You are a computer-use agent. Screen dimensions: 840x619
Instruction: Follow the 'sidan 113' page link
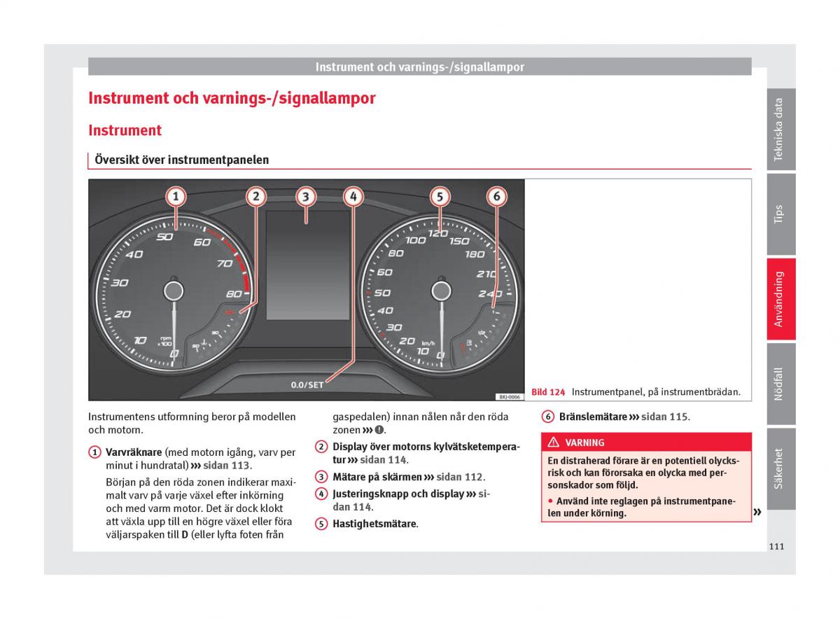coord(226,465)
